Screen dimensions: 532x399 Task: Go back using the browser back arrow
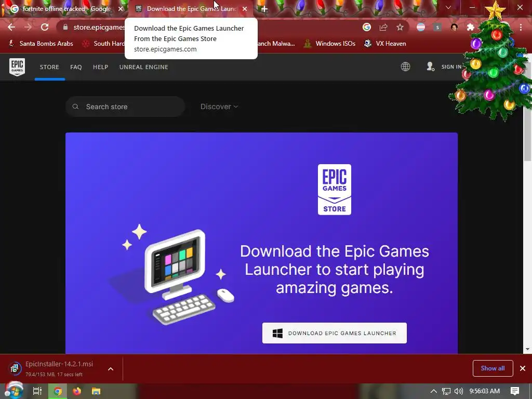coord(11,27)
